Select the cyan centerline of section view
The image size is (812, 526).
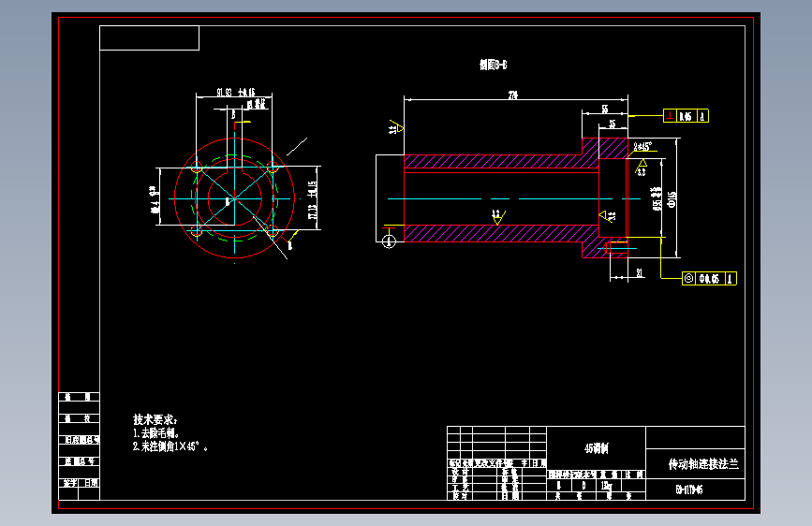click(x=514, y=198)
